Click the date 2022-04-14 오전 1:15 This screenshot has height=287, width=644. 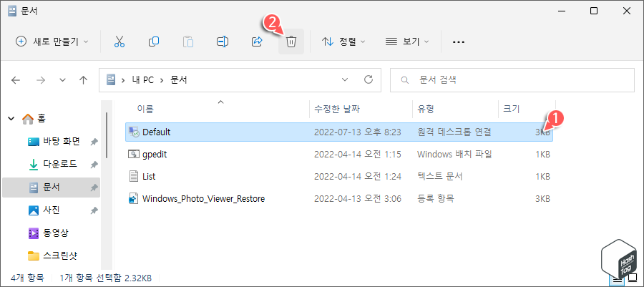357,155
